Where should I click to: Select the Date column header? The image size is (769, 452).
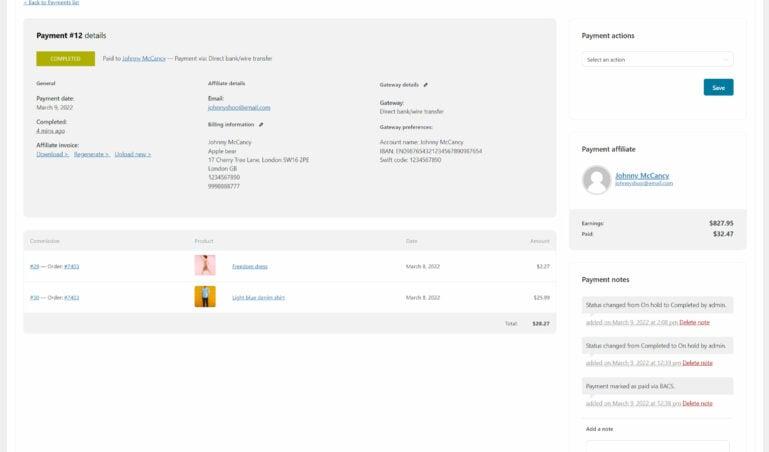[x=411, y=241]
